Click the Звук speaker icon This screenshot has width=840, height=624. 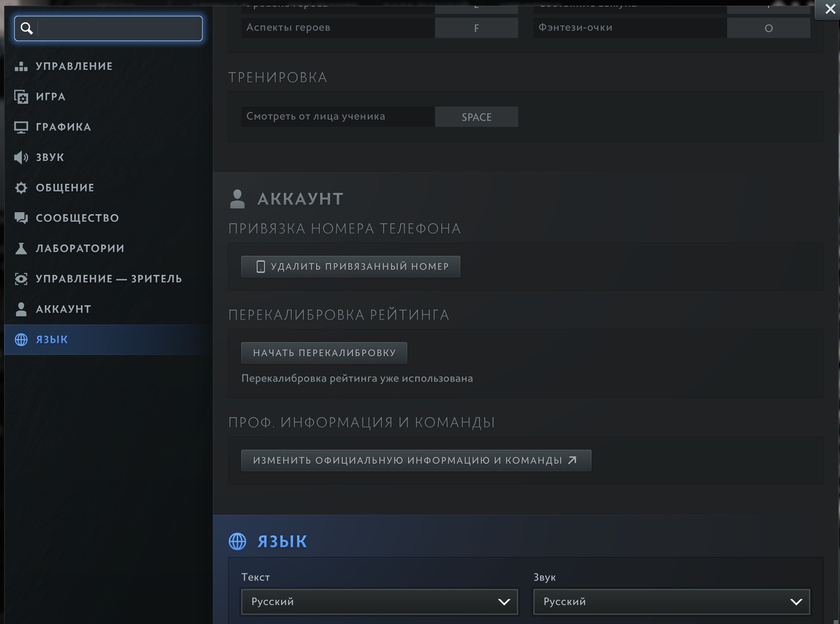point(21,158)
